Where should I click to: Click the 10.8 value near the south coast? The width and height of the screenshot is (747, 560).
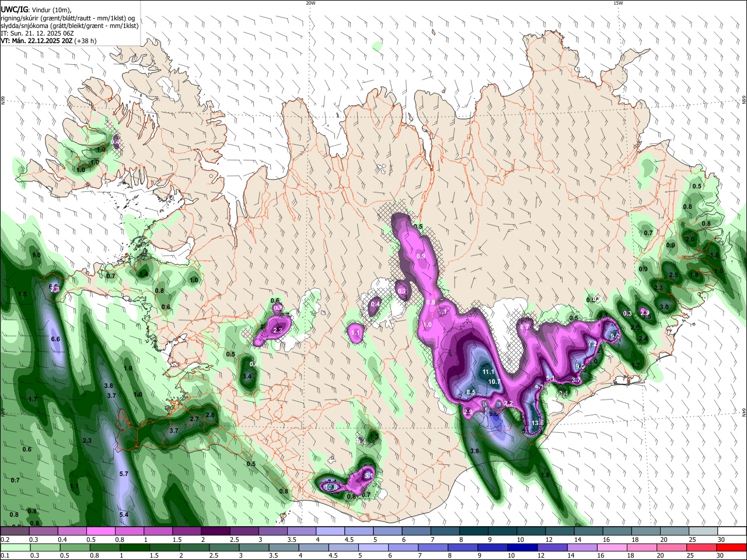coord(331,487)
